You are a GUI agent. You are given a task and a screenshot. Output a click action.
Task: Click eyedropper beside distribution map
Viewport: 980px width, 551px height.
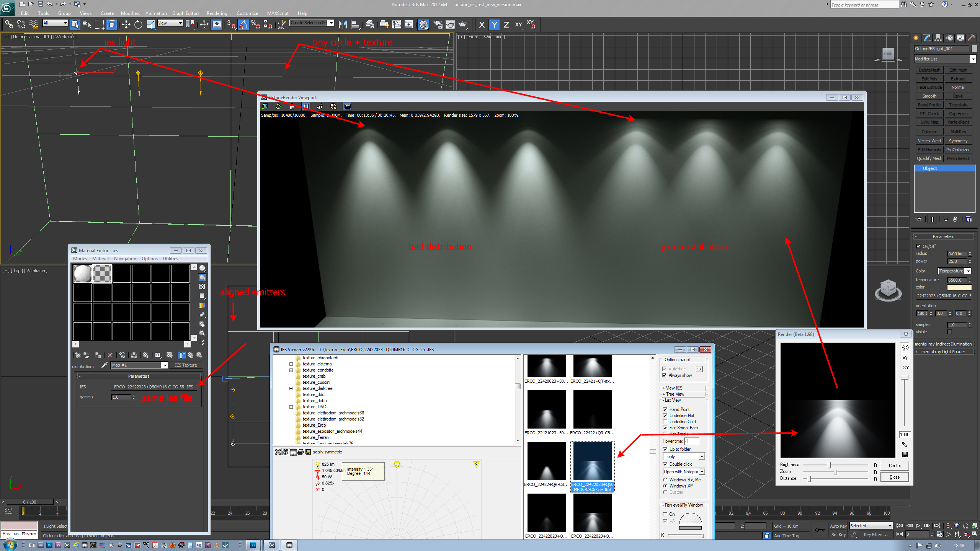coord(104,365)
